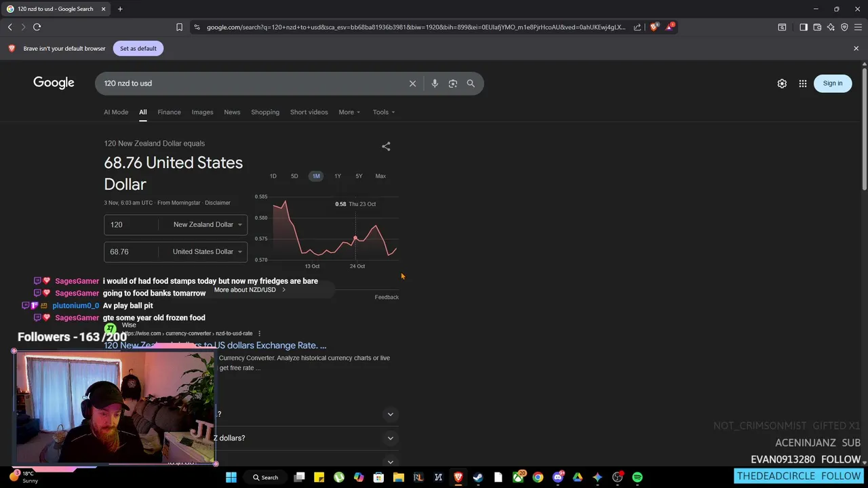Viewport: 868px width, 488px height.
Task: Open the Brave Wallet icon
Action: pyautogui.click(x=817, y=27)
